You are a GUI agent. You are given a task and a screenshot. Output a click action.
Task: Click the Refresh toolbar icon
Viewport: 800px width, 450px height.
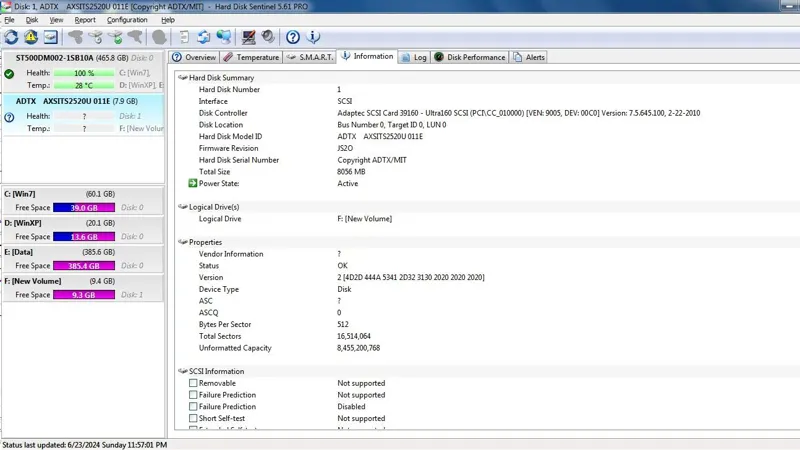[x=11, y=37]
